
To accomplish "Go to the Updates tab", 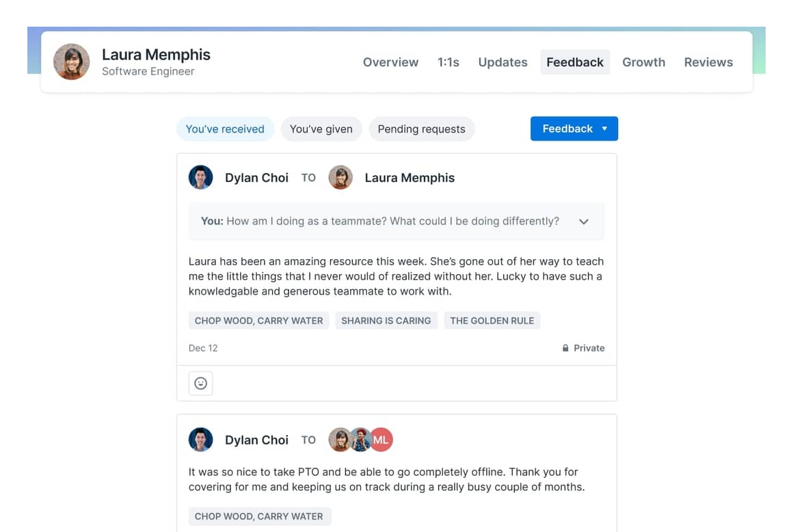I will click(502, 62).
